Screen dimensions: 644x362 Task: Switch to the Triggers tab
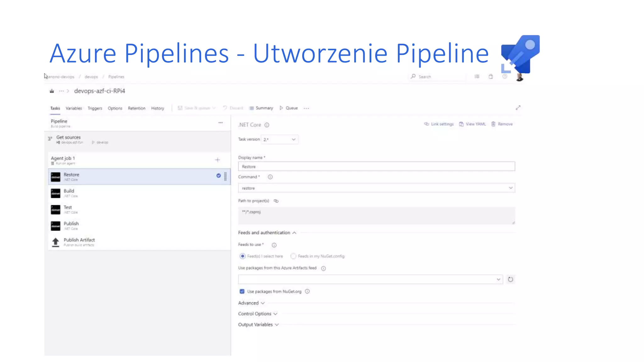[x=95, y=108]
